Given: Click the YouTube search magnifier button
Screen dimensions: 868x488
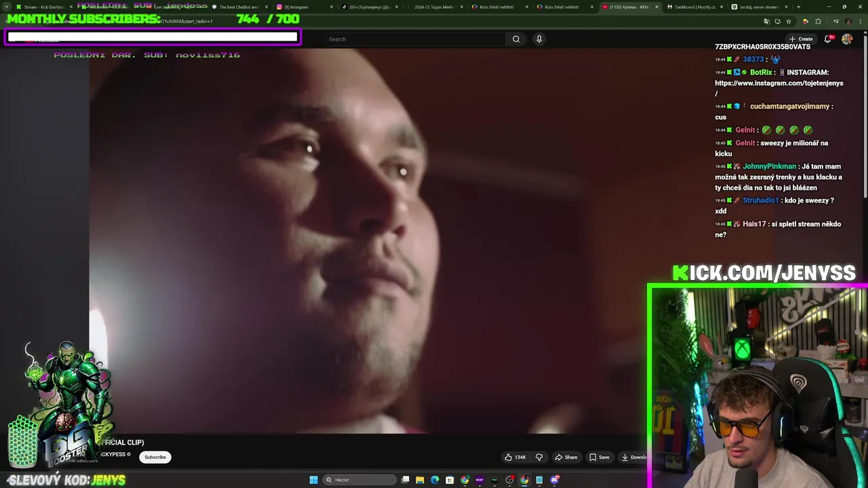Looking at the screenshot, I should tap(516, 39).
